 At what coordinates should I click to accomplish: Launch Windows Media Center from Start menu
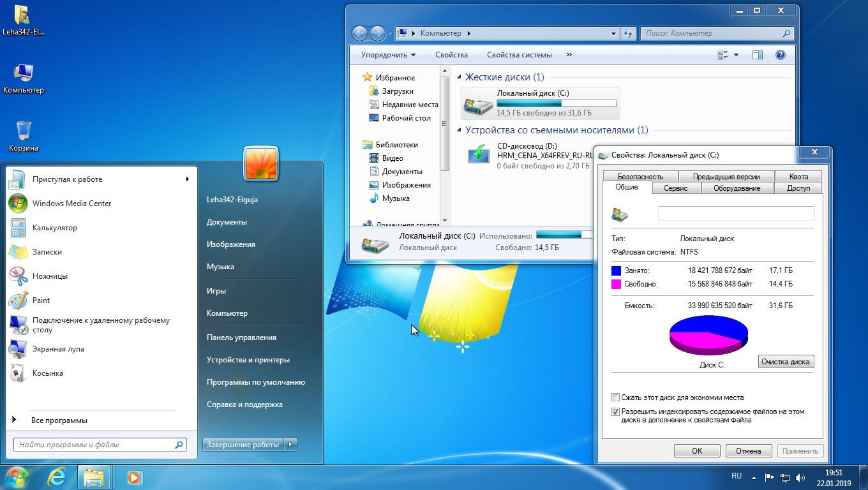click(71, 204)
